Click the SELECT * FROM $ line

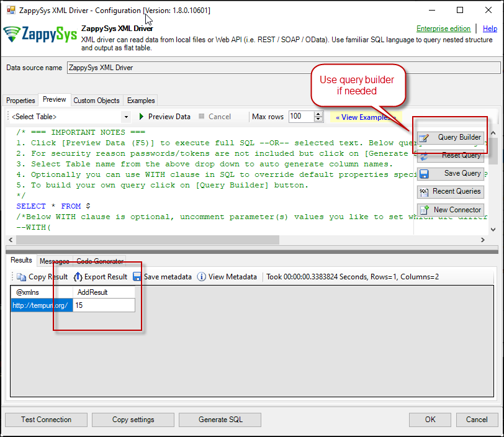click(53, 206)
